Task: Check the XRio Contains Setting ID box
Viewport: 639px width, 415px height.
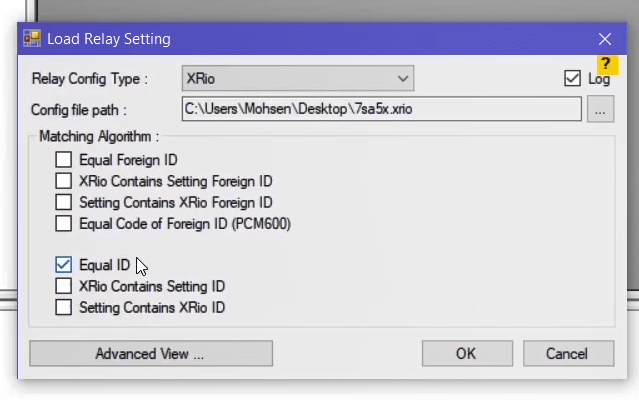Action: pyautogui.click(x=64, y=286)
